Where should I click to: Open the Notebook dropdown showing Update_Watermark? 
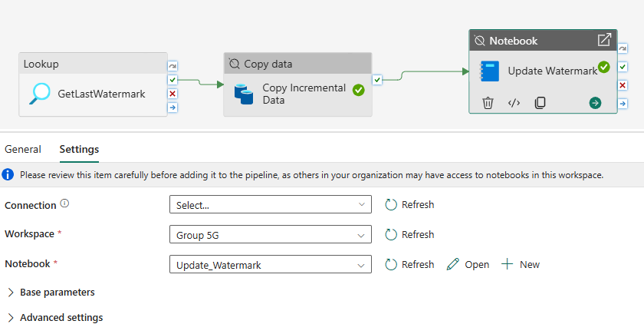tap(270, 264)
